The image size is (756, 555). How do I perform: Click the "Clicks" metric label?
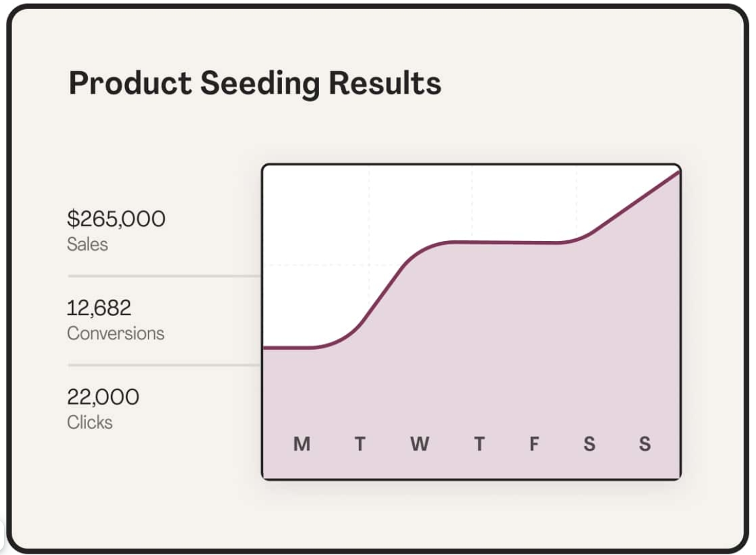pos(89,423)
